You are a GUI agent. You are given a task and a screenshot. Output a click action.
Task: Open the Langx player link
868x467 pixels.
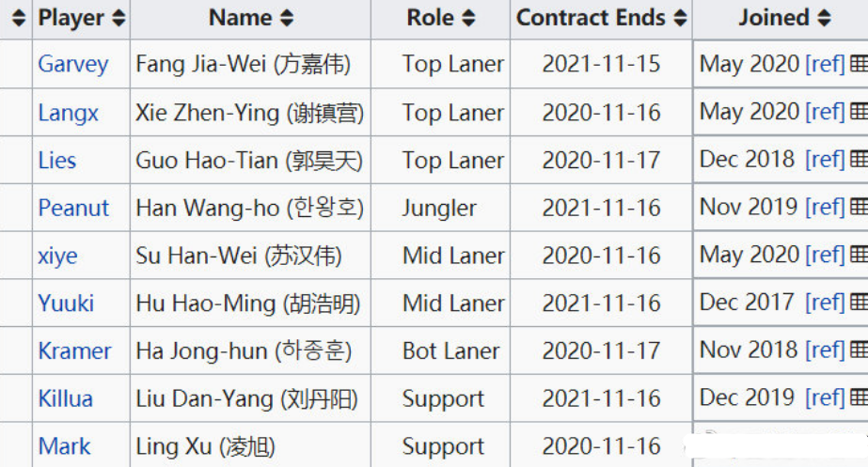(68, 113)
